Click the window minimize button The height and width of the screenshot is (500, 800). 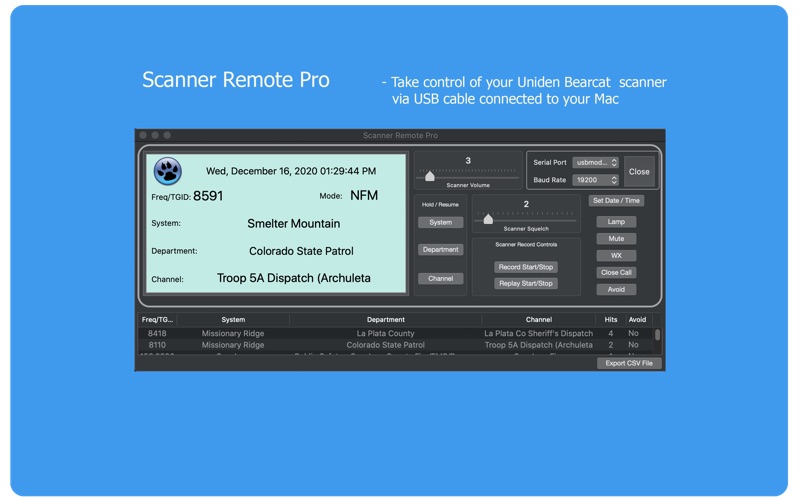click(155, 135)
